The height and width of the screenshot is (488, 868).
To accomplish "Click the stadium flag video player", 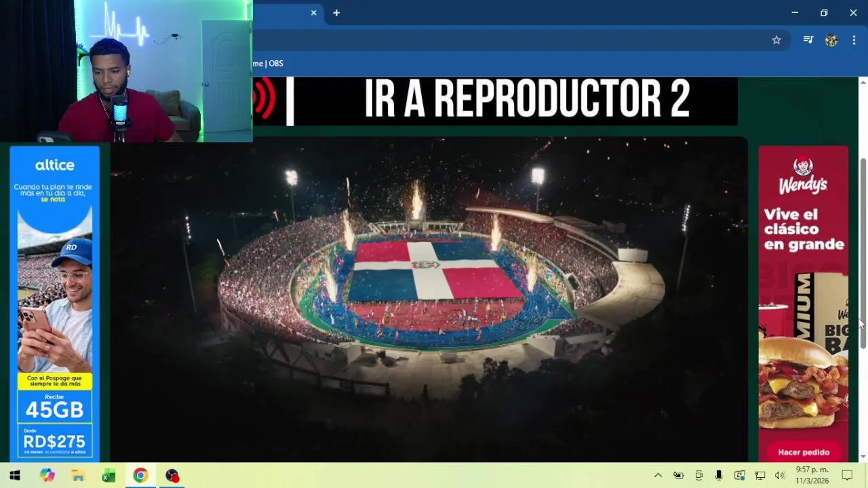I will point(429,299).
